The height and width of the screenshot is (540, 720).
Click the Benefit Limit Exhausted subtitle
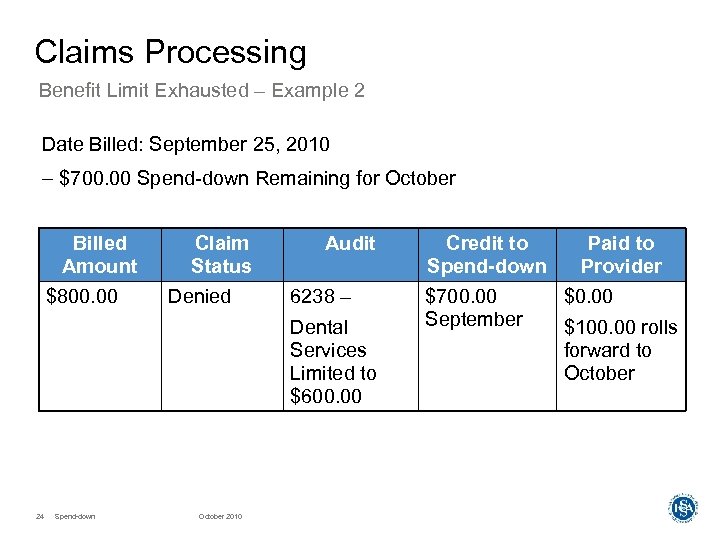click(201, 91)
